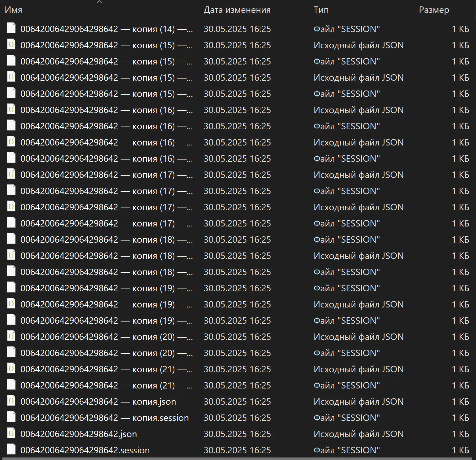The width and height of the screenshot is (476, 460).
Task: Select the file name 00642006429064298642.session
Action: [x=85, y=450]
